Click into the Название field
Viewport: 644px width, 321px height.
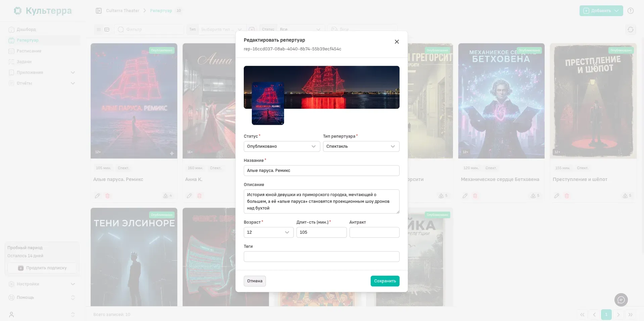pos(321,171)
